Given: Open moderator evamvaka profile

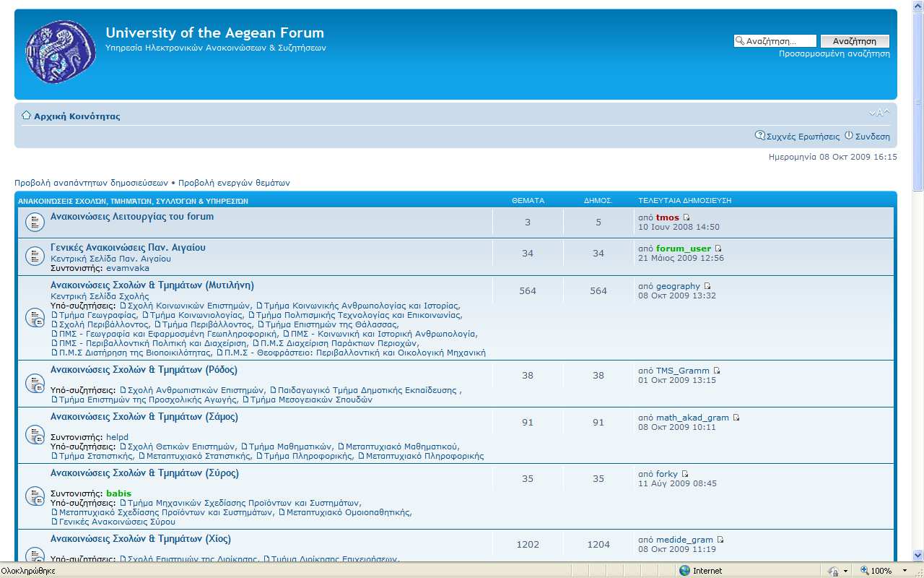Looking at the screenshot, I should coord(127,268).
